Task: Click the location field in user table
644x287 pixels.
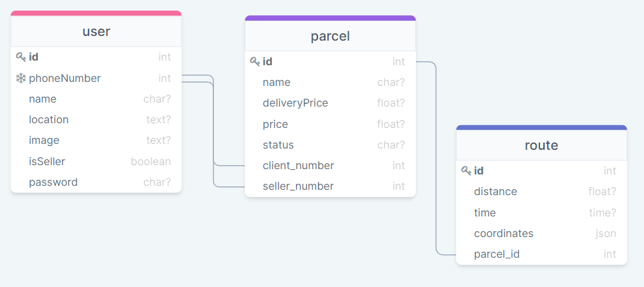Action: point(96,120)
